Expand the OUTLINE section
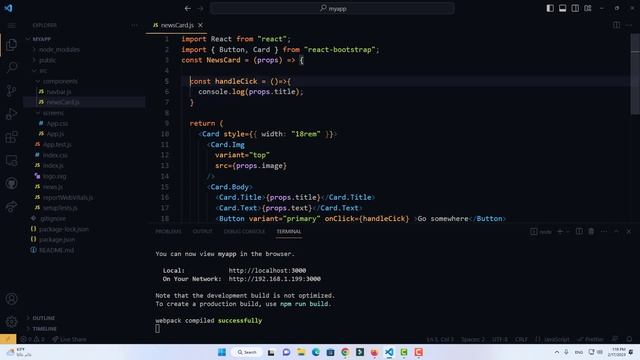This screenshot has width=640, height=360. pos(43,318)
